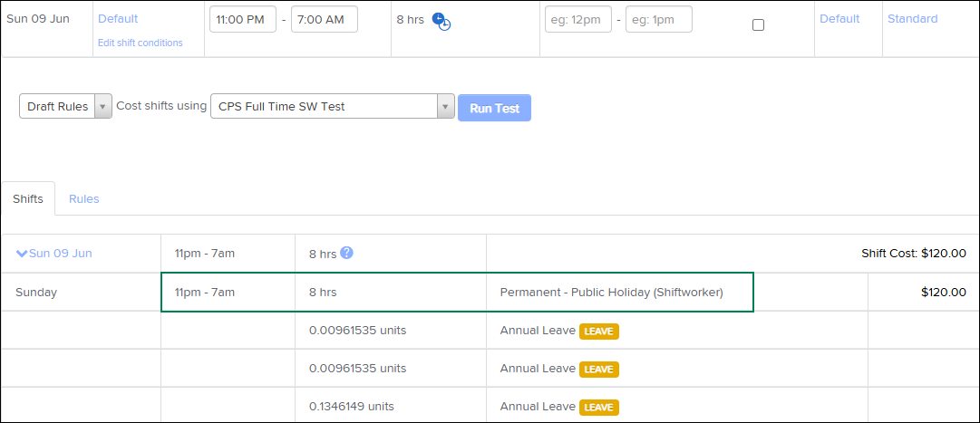This screenshot has height=423, width=980.
Task: Switch to the Rules tab
Action: 83,198
